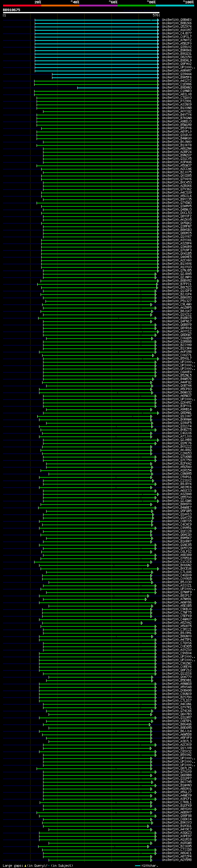Select label UniRef100_B4VTY4
This screenshot has width=197, height=868.
pos(177,115)
